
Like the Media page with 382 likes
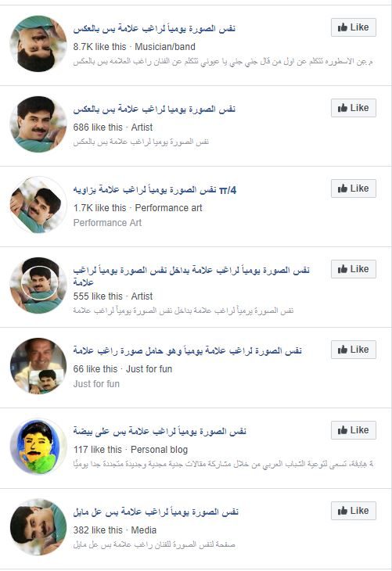pyautogui.click(x=354, y=511)
